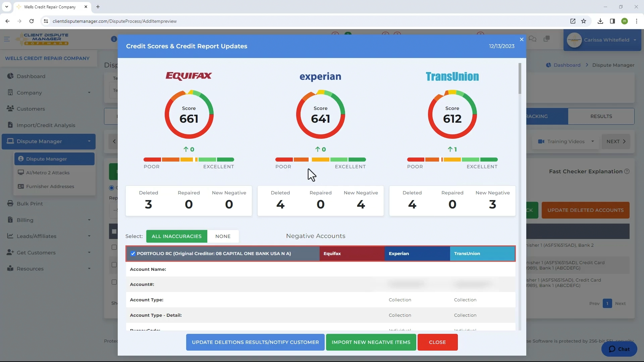Expand the Resources sidebar menu
This screenshot has width=644, height=362.
[x=49, y=268]
